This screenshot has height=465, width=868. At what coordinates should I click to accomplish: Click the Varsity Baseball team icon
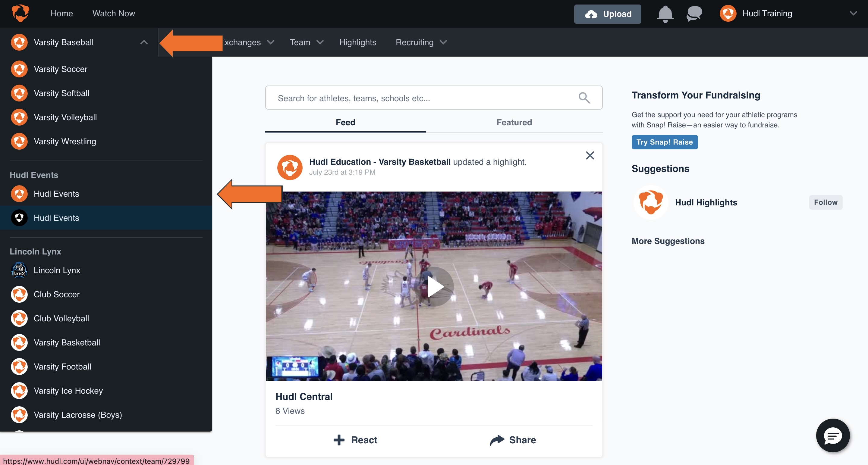click(19, 42)
